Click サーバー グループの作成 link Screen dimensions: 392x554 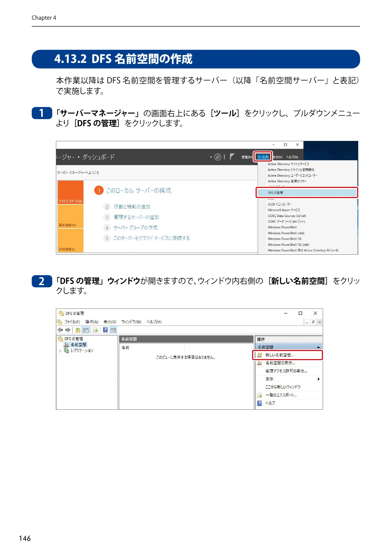(x=135, y=228)
